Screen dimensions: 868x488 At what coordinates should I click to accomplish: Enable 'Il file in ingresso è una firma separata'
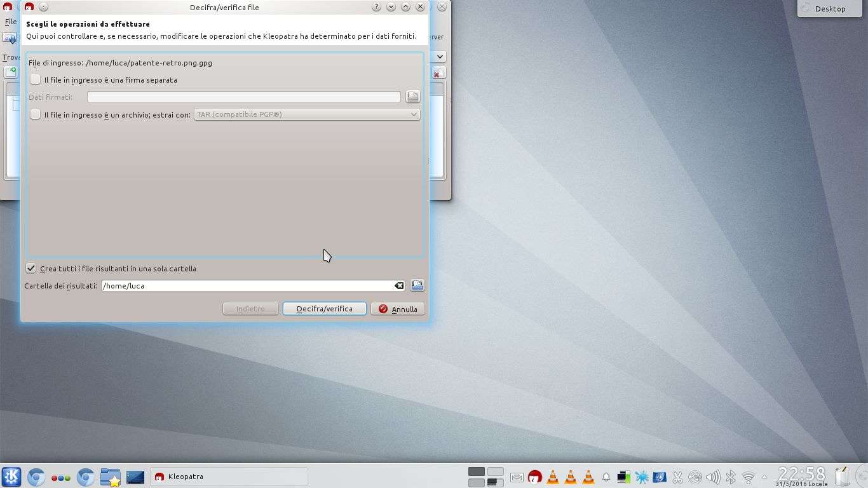click(x=36, y=80)
